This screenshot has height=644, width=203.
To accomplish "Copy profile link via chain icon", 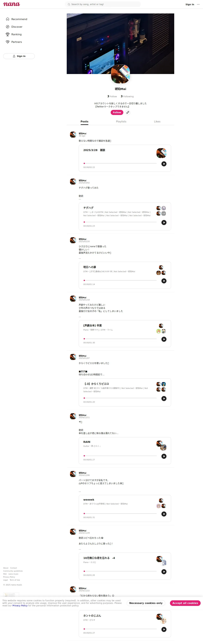I will (128, 112).
